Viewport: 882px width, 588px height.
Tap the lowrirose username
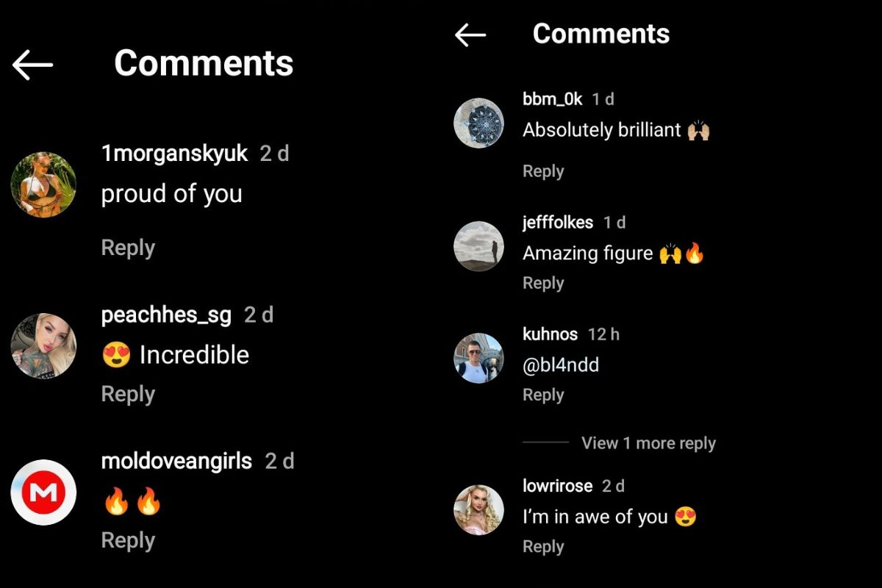[557, 486]
